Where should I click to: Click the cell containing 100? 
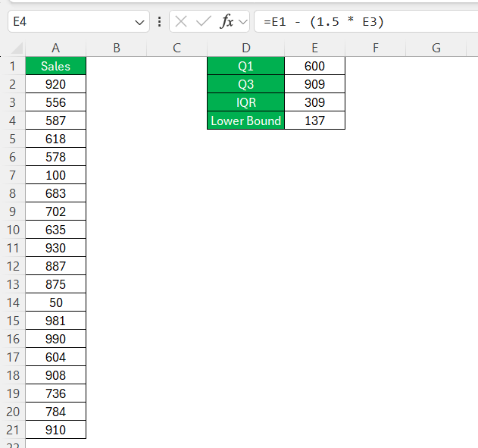[x=56, y=175]
